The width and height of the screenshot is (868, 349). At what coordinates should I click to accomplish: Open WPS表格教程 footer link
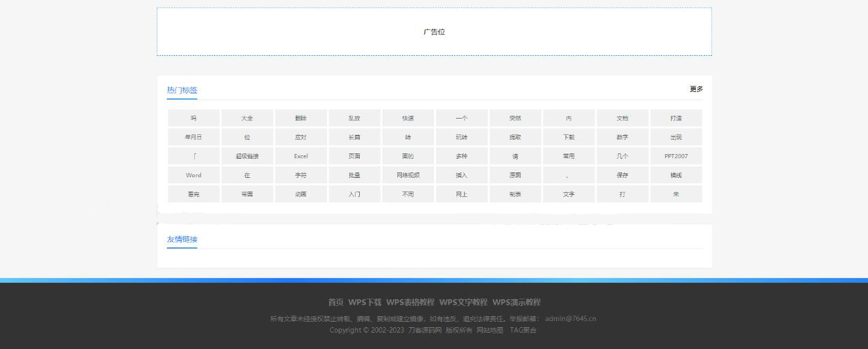pos(409,302)
